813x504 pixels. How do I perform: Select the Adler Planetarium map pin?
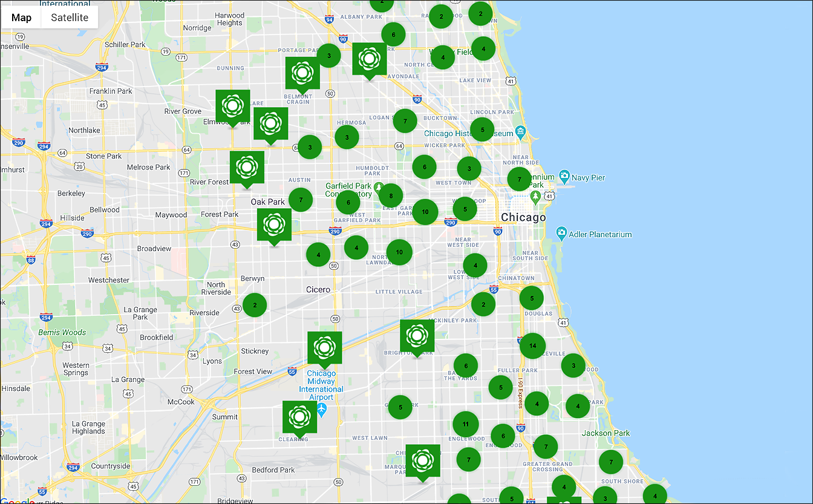[561, 234]
